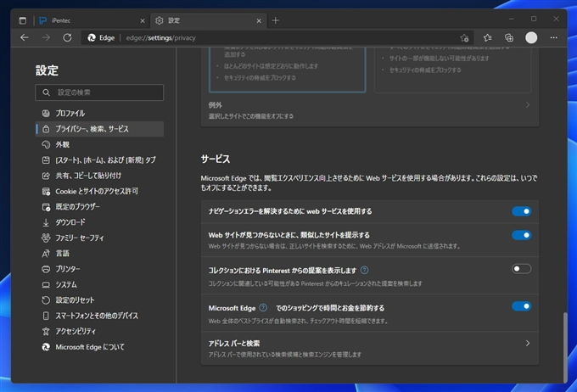
Task: Select the left tracking prevention card
Action: tap(288, 70)
